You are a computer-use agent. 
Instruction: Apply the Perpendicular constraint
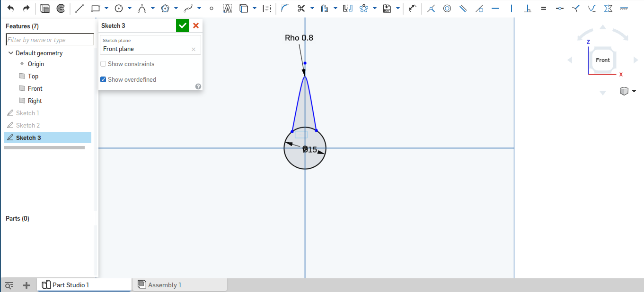(x=528, y=8)
